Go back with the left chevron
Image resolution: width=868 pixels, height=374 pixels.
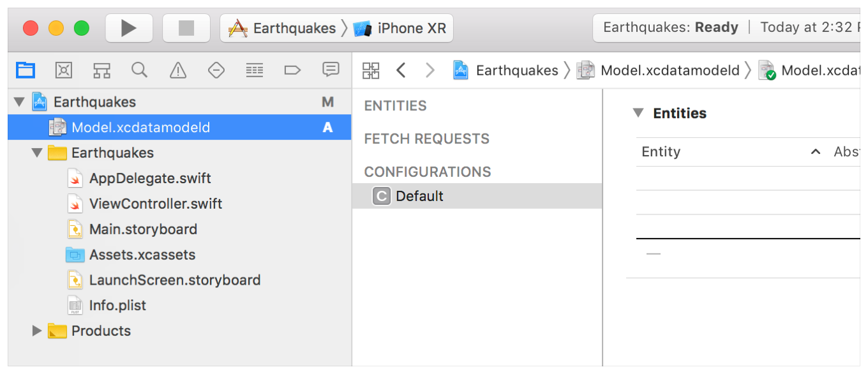tap(401, 70)
